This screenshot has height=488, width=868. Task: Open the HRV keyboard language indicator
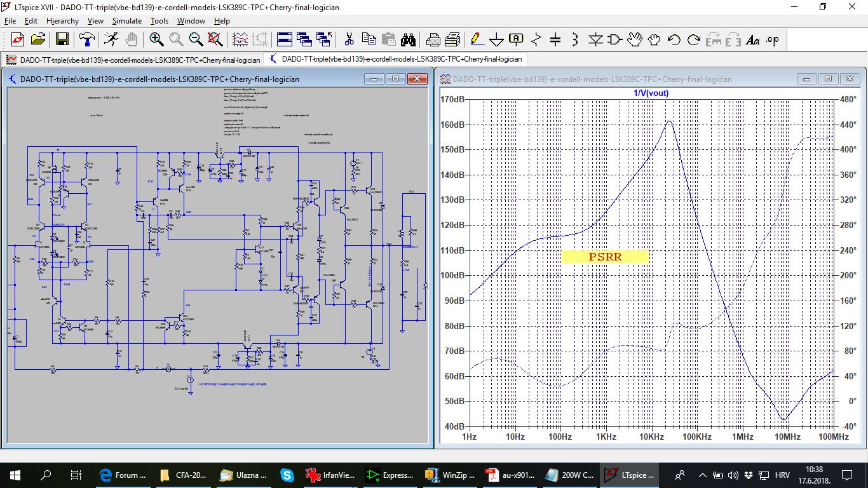(x=783, y=475)
